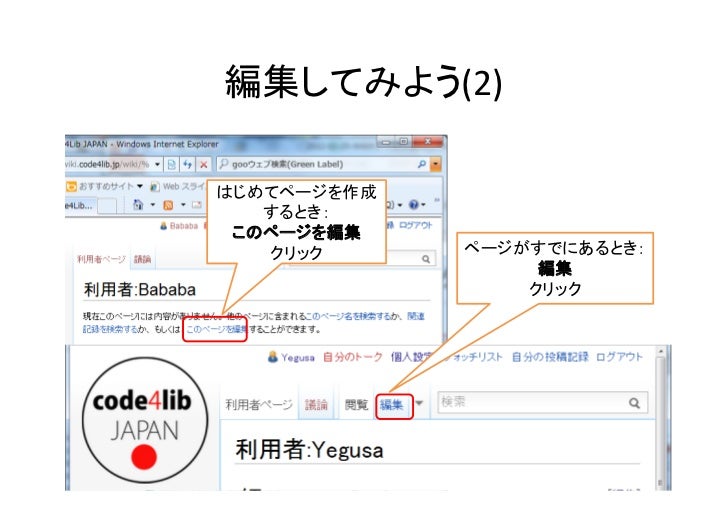Screen dimensions: 728x515
Task: Select the 閲覧 view tab
Action: click(356, 405)
